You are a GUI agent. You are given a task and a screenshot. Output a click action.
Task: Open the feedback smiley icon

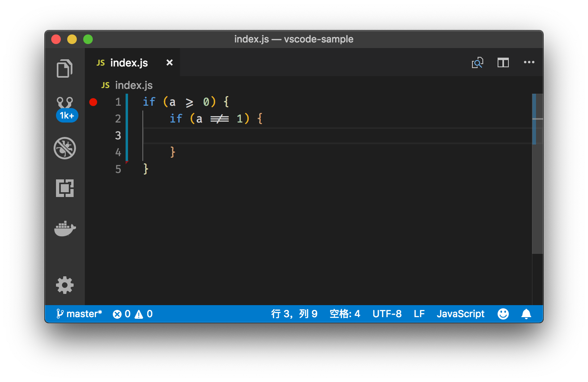503,314
